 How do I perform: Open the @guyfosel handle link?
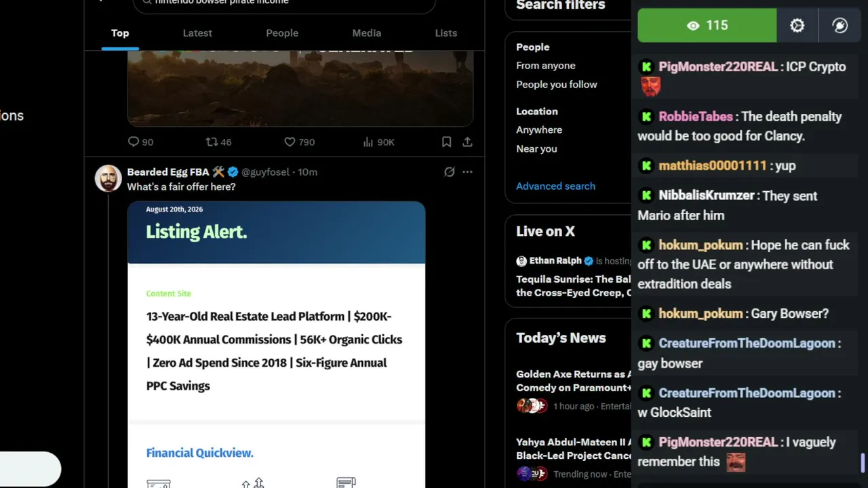265,172
